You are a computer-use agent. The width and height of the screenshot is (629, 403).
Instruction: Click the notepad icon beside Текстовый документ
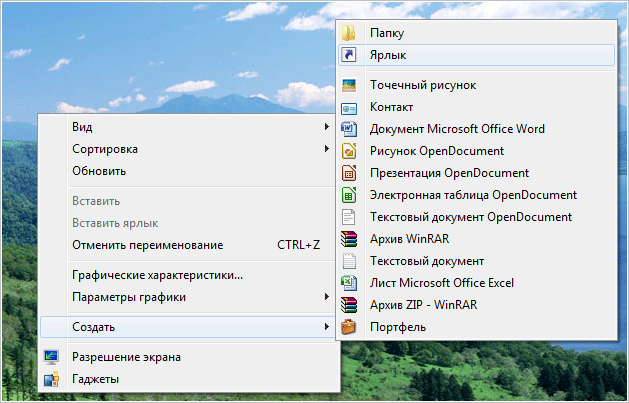[x=349, y=261]
